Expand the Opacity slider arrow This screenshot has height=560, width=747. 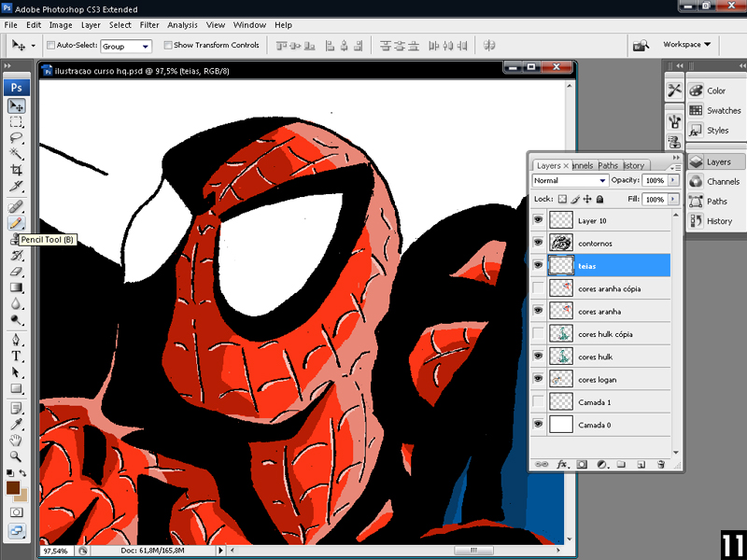tap(674, 180)
